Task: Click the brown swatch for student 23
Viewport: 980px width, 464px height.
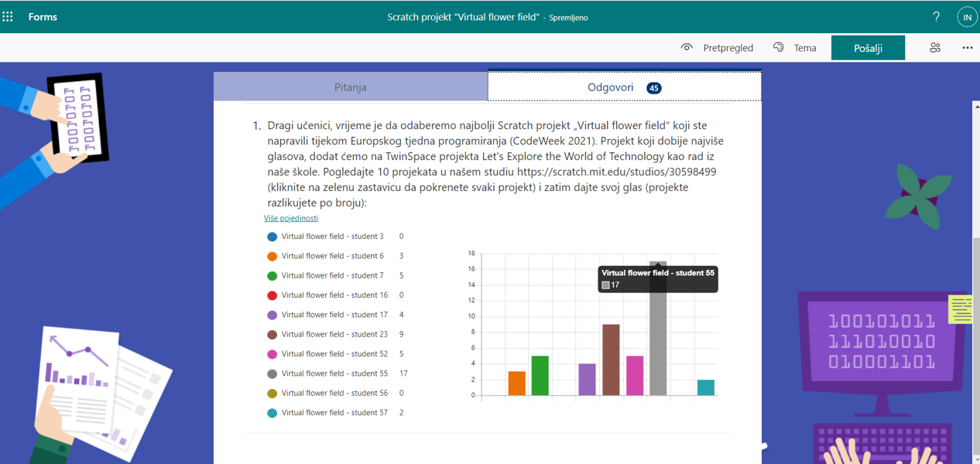Action: 272,335
